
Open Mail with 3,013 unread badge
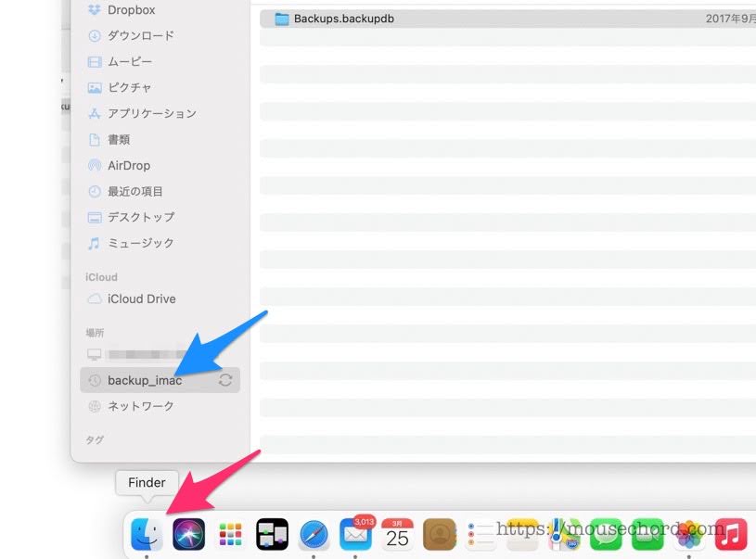click(356, 534)
